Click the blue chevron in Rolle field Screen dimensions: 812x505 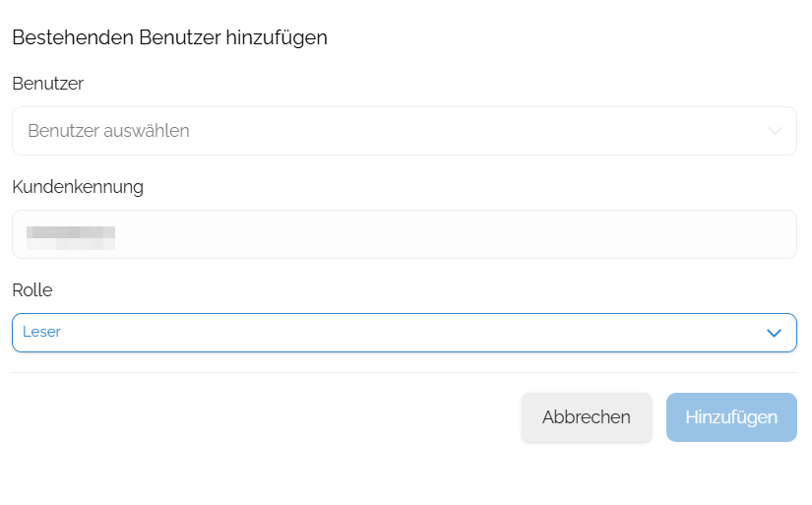[774, 333]
